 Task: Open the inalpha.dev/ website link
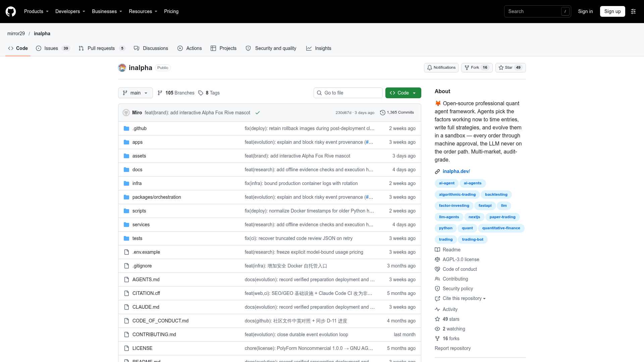[x=456, y=171]
